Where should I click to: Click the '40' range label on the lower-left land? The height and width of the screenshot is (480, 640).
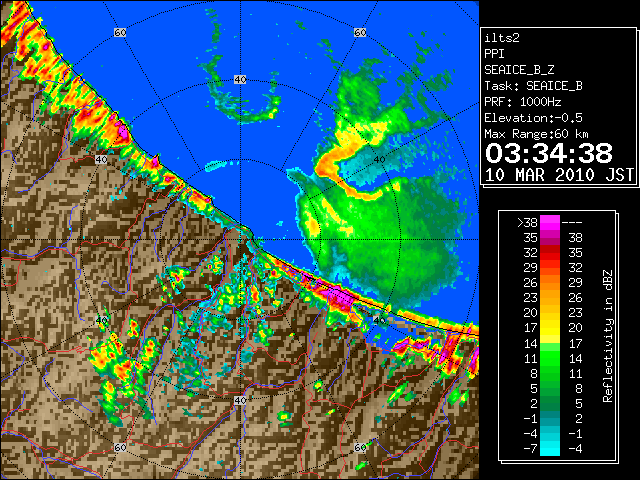[101, 320]
